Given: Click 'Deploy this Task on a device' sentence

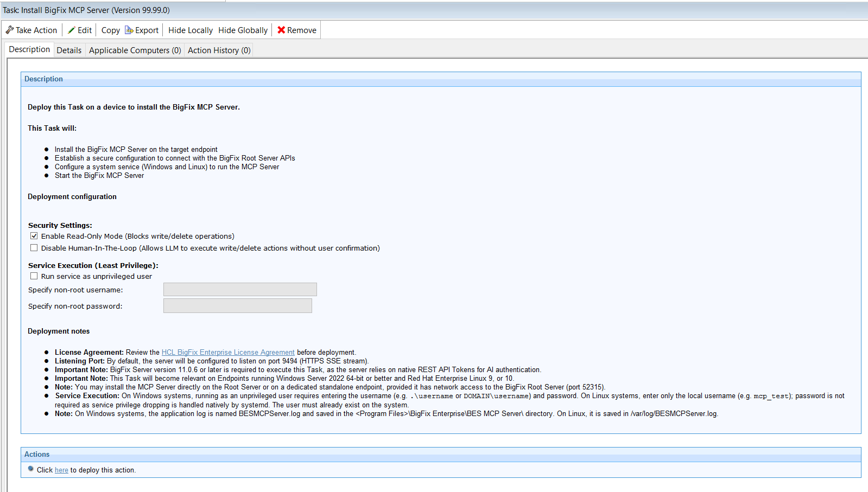Looking at the screenshot, I should point(134,107).
